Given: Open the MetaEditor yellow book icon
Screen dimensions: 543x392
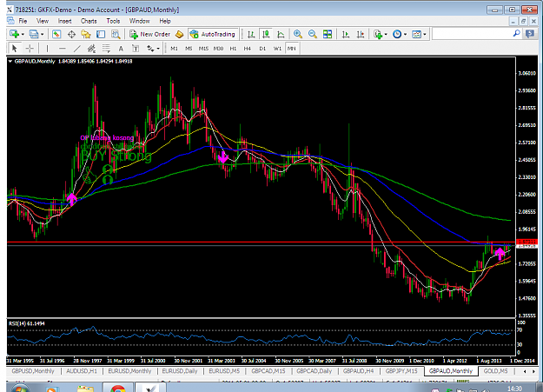Looking at the screenshot, I should pyautogui.click(x=179, y=34).
